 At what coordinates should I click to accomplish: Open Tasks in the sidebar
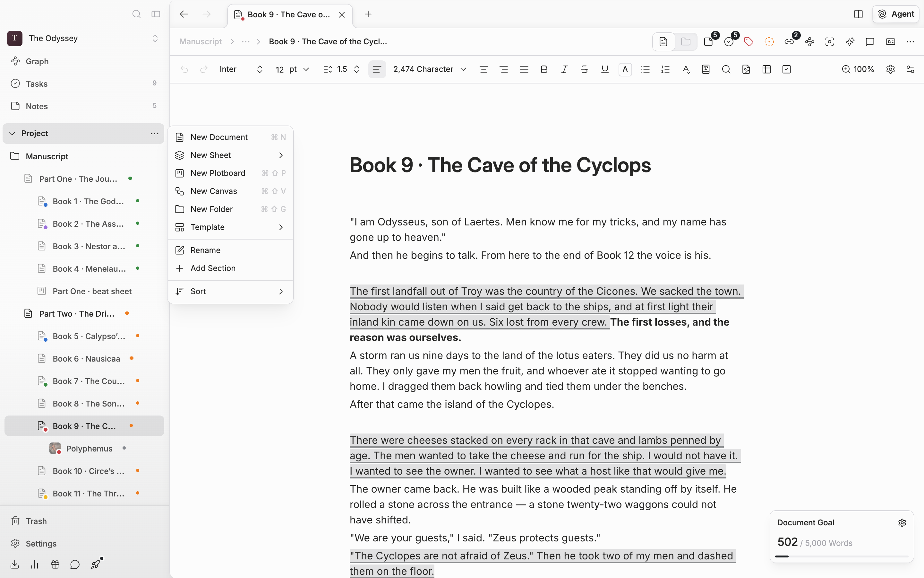[83, 84]
